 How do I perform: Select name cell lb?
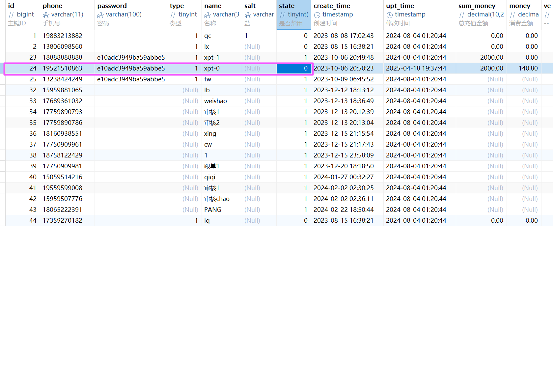[222, 90]
